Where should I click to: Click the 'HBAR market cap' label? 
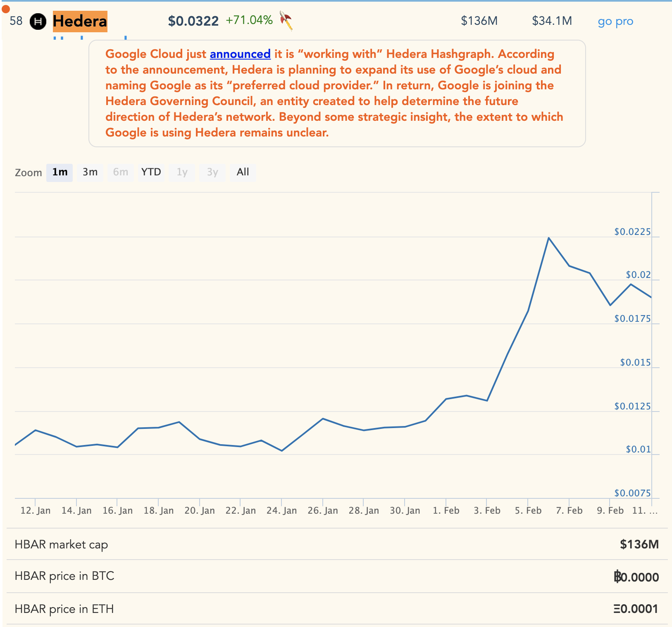point(61,544)
